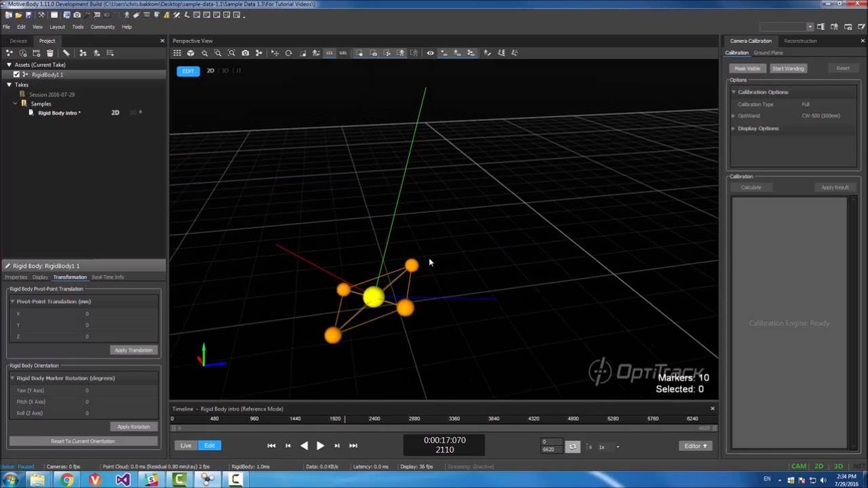Switch timeline to Live mode
Image resolution: width=868 pixels, height=488 pixels.
186,445
